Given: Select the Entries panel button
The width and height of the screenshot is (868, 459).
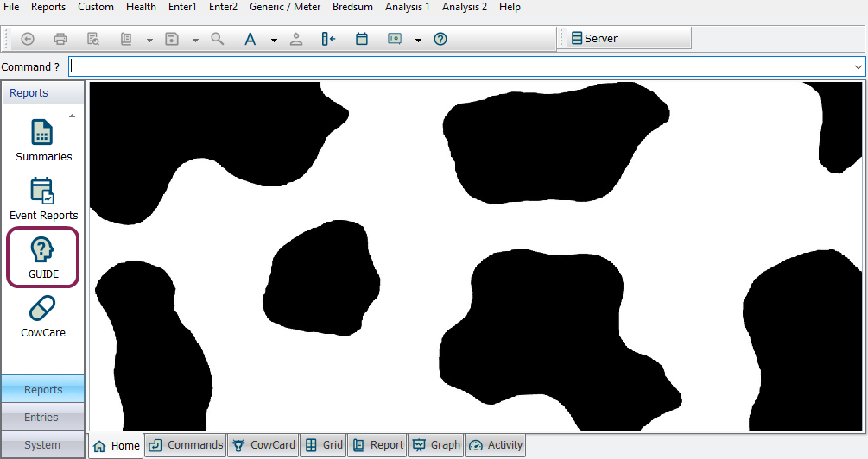Looking at the screenshot, I should 41,418.
